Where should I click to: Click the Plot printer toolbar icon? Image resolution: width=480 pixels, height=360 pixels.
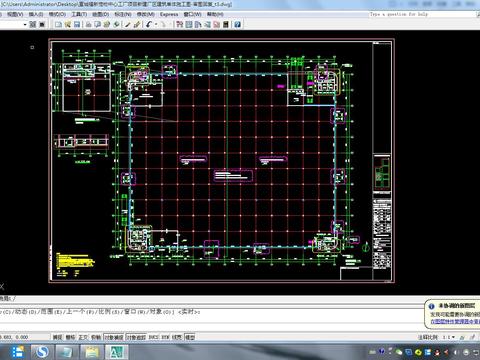[x=89, y=24]
